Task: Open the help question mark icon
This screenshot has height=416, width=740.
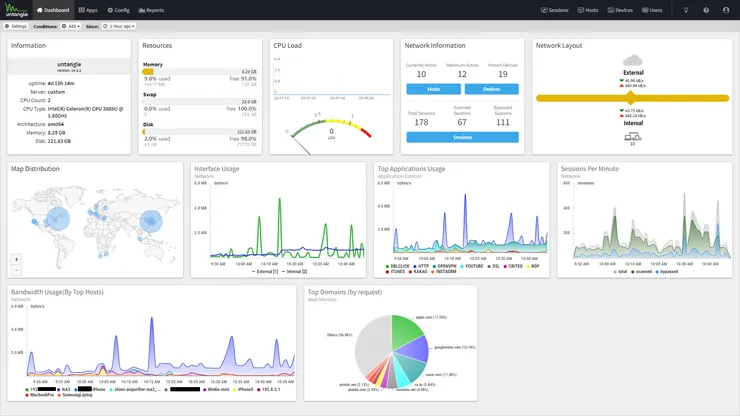Action: point(706,10)
